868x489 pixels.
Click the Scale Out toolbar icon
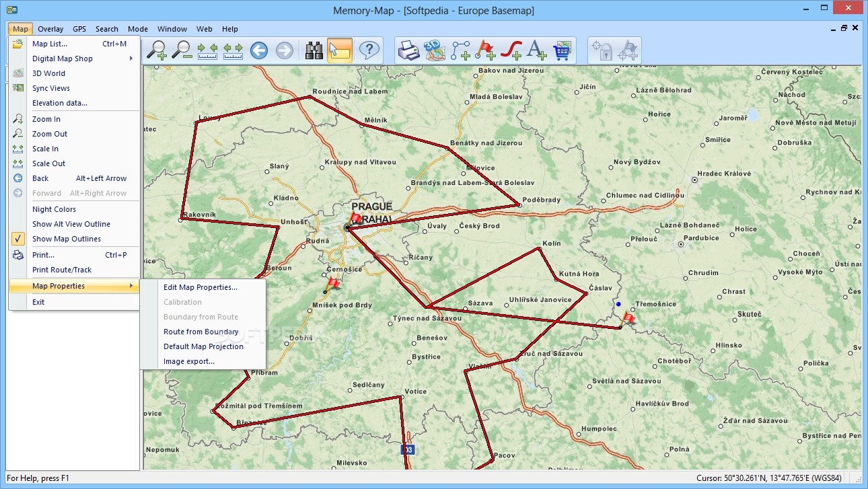click(x=233, y=50)
